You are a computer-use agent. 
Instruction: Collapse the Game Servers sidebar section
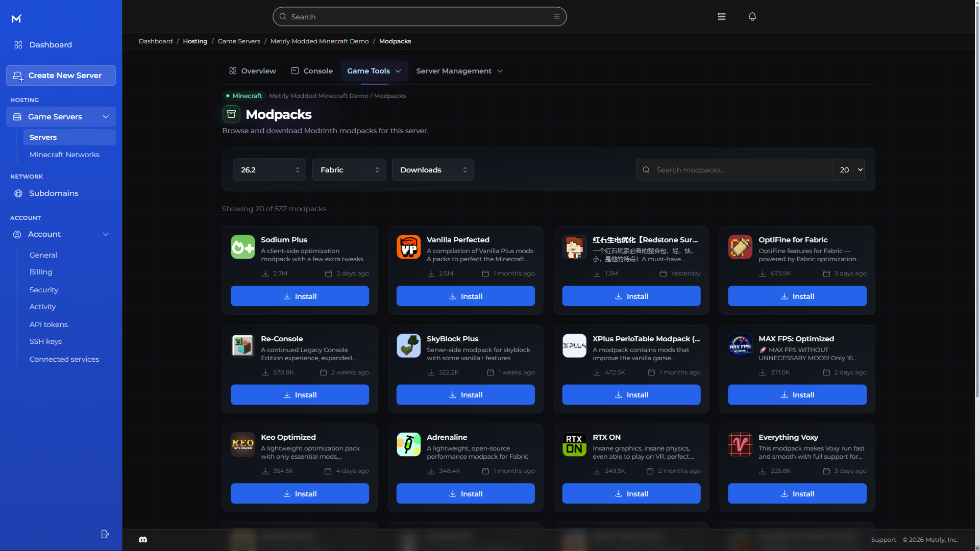[61, 117]
